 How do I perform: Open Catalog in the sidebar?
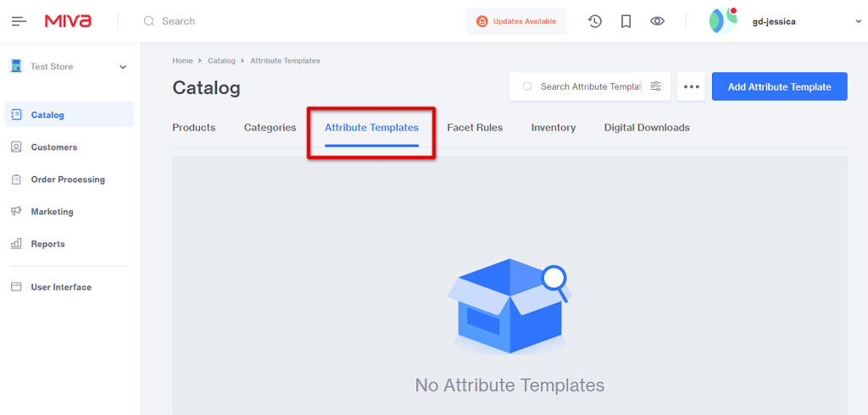point(69,114)
